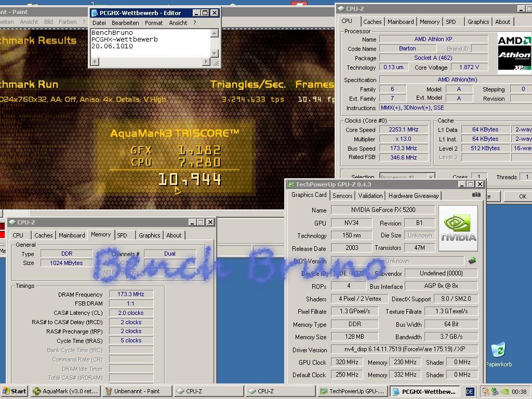Open Ansicht menu in Editor

point(178,23)
